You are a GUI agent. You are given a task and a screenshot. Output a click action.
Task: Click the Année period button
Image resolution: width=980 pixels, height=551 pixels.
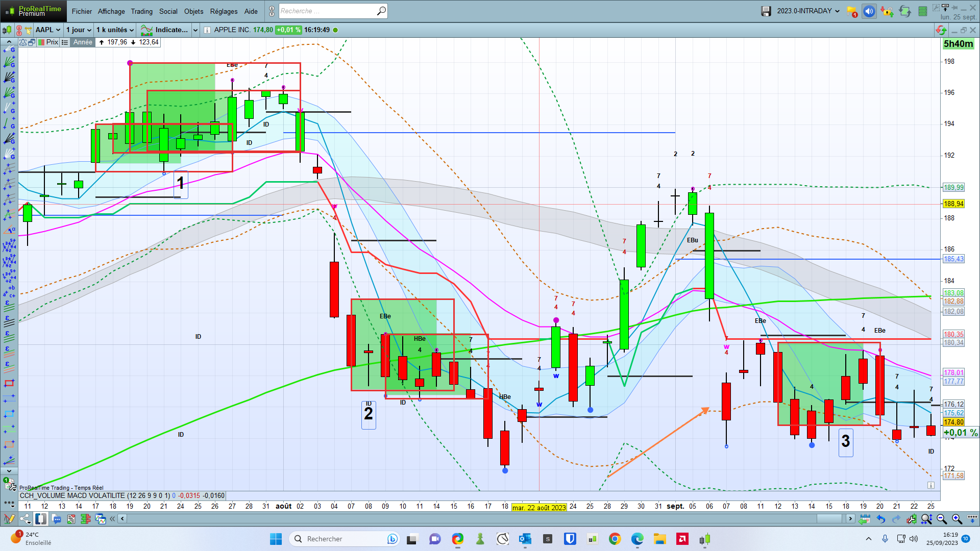83,42
